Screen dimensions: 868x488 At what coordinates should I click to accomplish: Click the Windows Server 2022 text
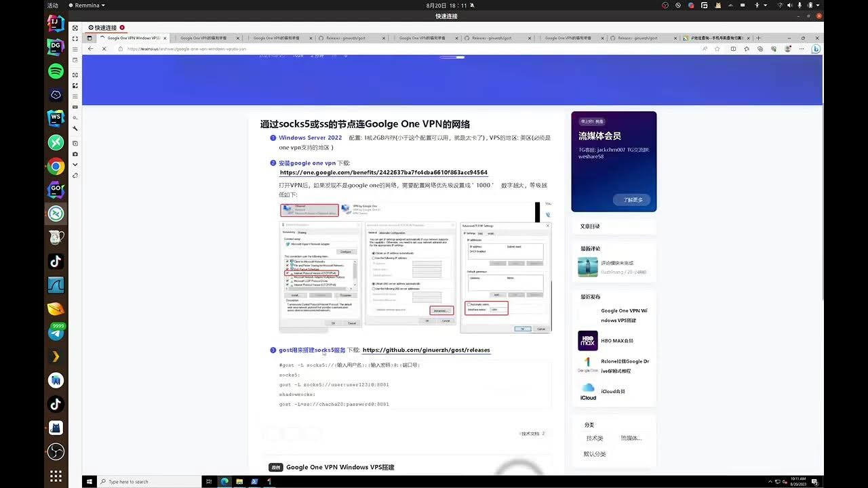[x=310, y=138]
